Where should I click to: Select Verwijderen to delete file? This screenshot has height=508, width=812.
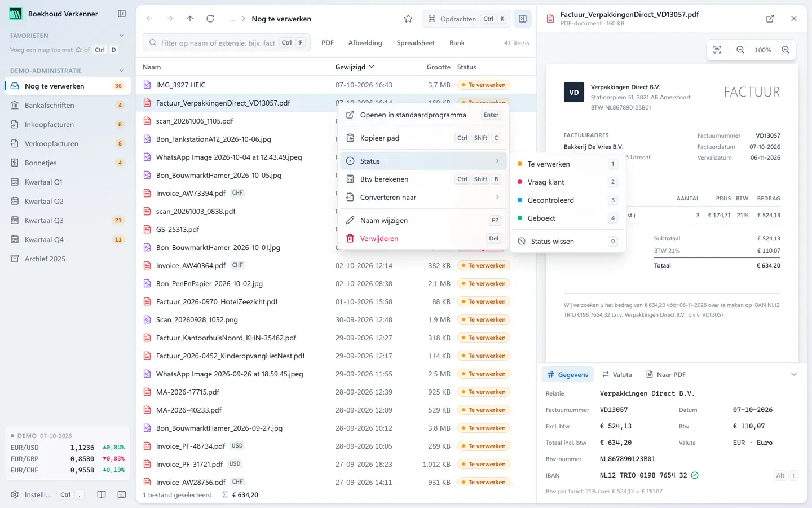pyautogui.click(x=423, y=238)
